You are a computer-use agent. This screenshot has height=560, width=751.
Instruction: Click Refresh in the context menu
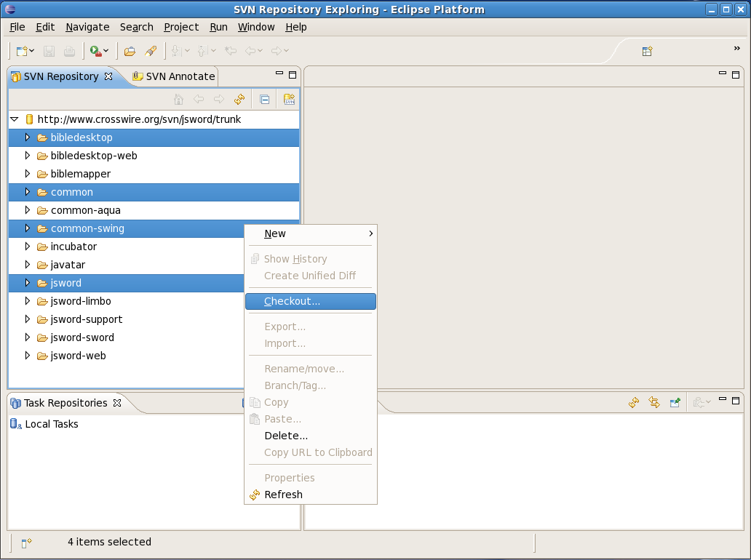click(x=283, y=495)
